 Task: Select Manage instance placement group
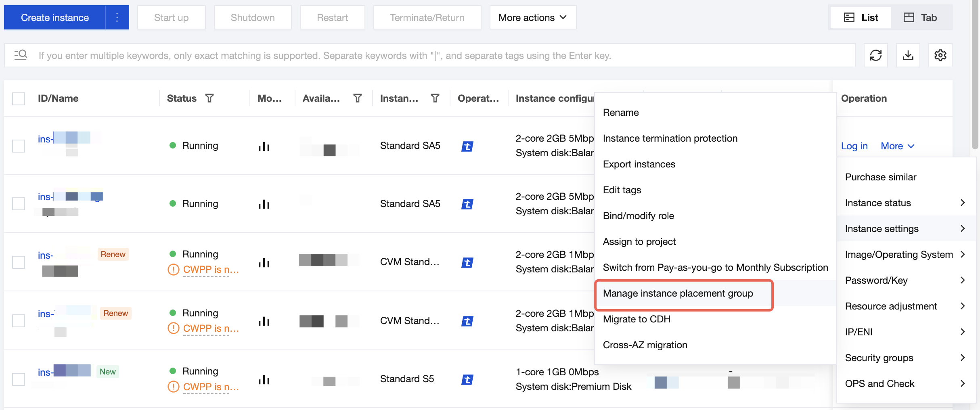[678, 293]
